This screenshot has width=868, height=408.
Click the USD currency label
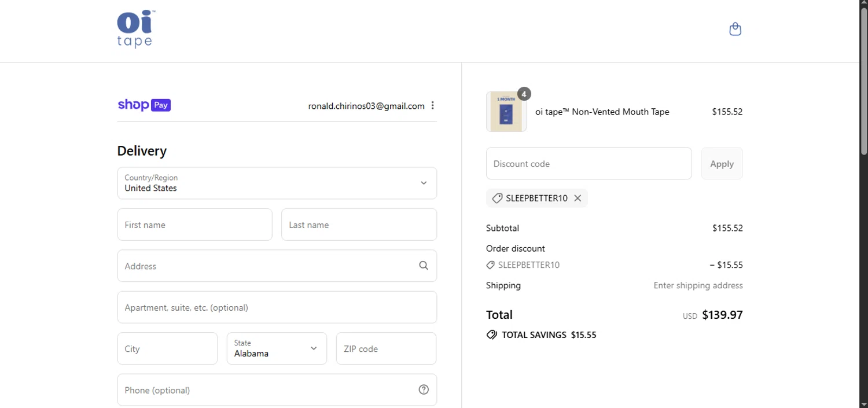(x=690, y=317)
